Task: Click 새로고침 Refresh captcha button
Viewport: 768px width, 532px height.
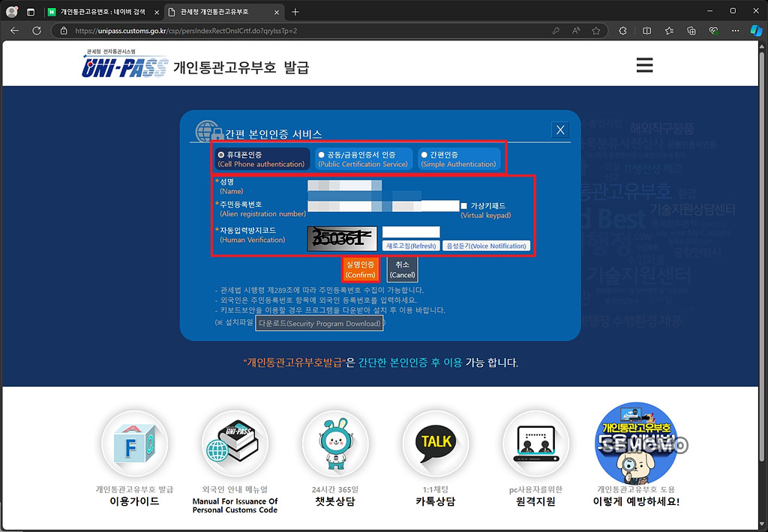Action: click(411, 246)
